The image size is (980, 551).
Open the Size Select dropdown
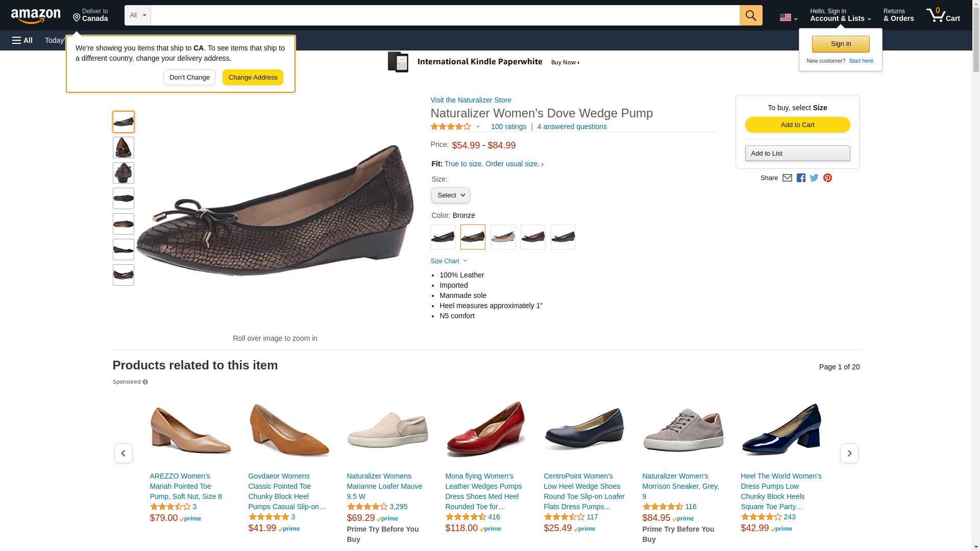click(450, 195)
